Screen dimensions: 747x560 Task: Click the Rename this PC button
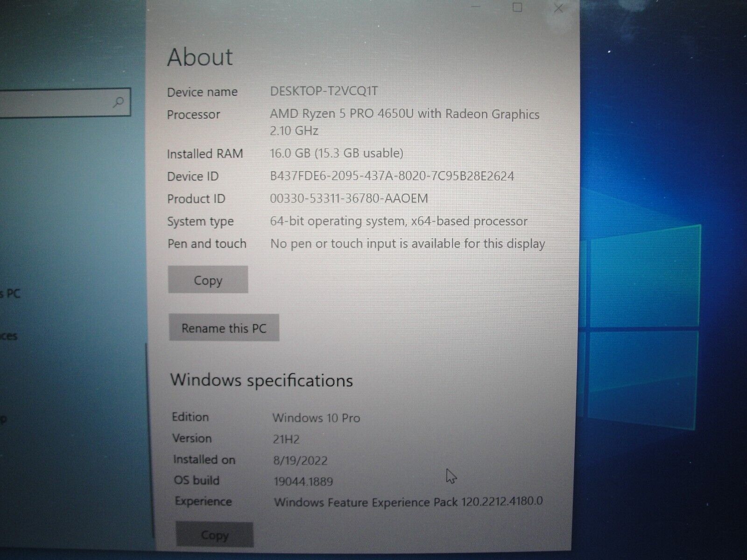(x=224, y=328)
